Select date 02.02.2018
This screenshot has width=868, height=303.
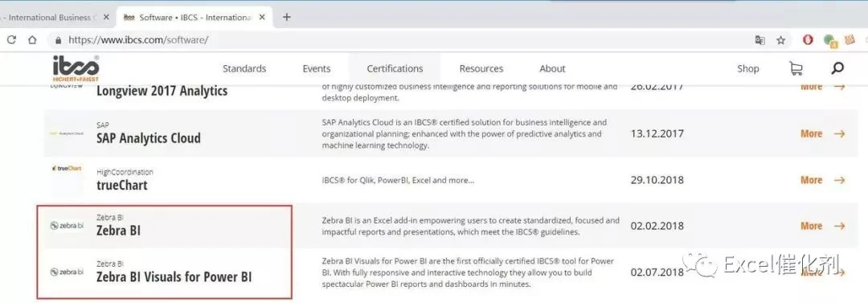(657, 226)
